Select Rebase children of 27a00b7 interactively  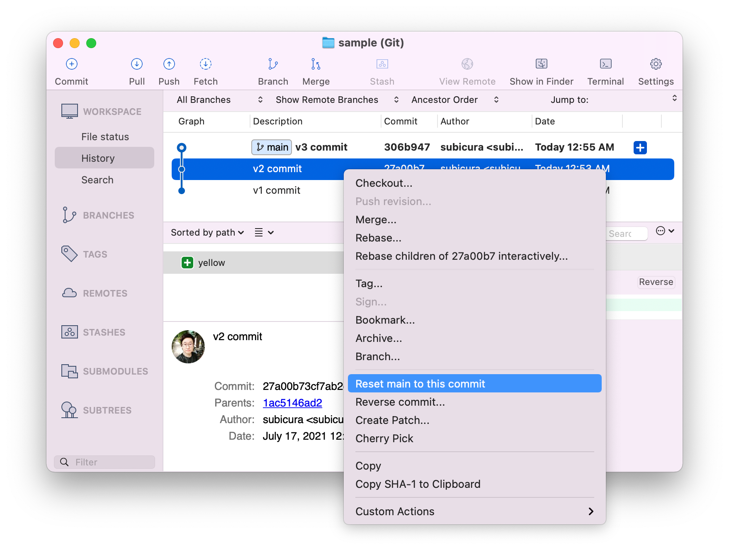pos(475,256)
